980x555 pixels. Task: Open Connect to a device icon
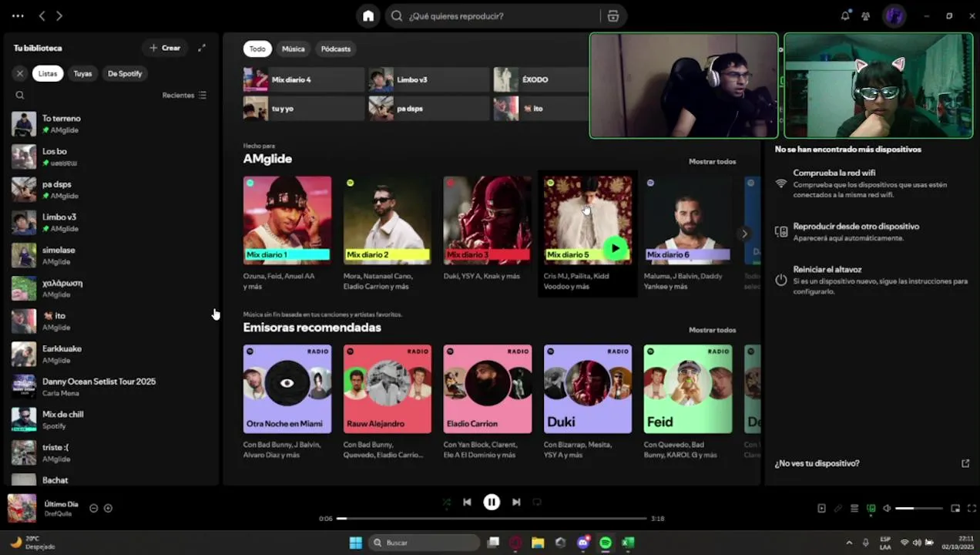click(x=871, y=508)
